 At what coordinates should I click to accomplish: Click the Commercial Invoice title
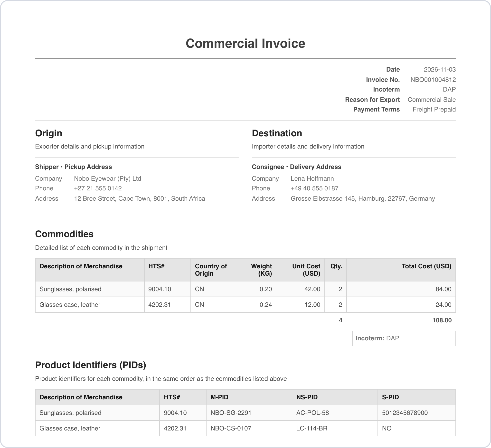click(245, 44)
